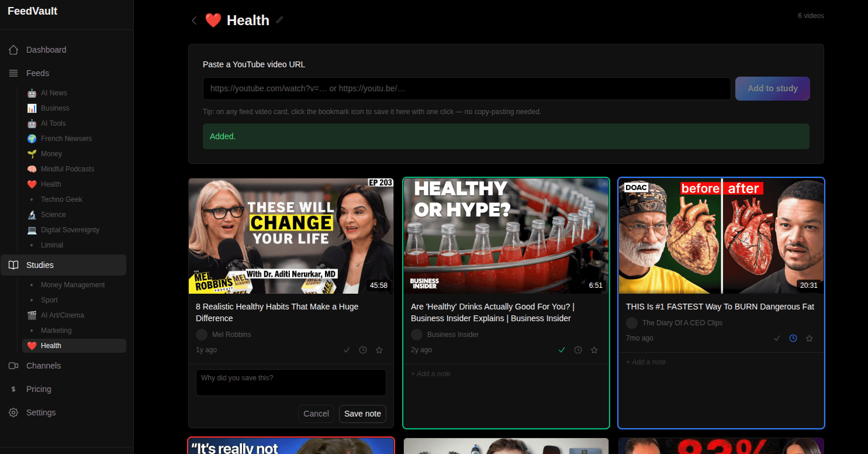Viewport: 868px width, 454px height.
Task: Go to Dashboard
Action: (63, 50)
